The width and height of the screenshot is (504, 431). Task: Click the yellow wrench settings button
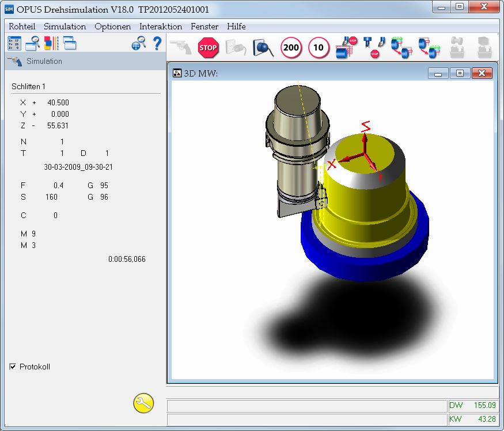[143, 403]
